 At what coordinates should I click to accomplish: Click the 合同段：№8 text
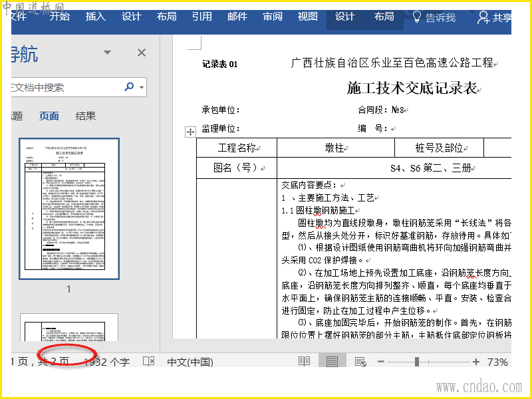381,110
